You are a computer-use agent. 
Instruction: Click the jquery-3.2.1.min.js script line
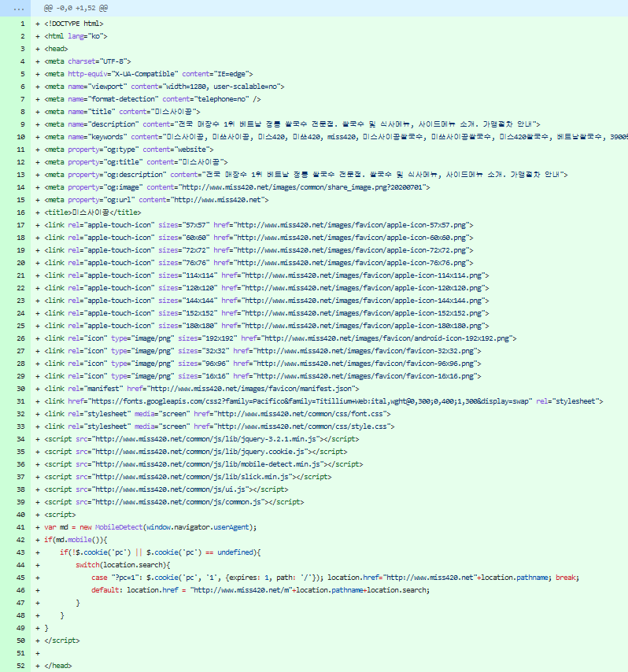(x=201, y=439)
